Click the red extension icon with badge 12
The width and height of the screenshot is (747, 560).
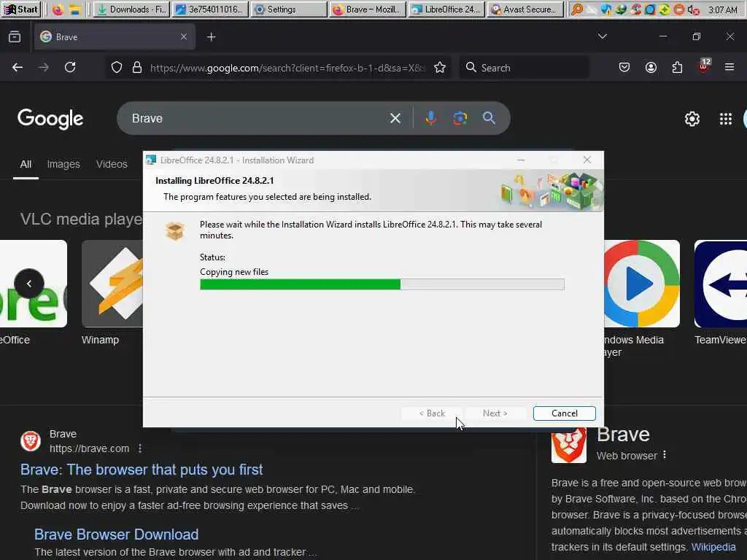pos(704,66)
